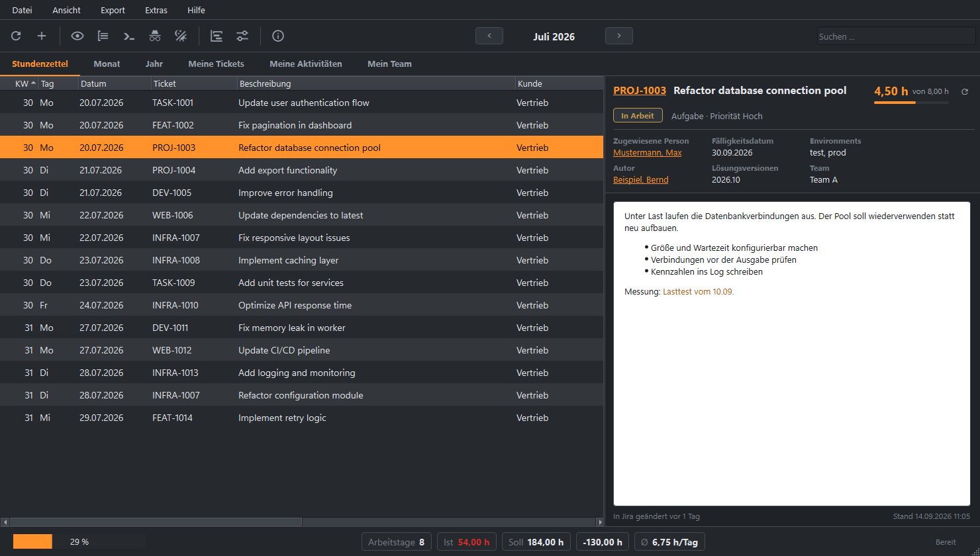The width and height of the screenshot is (980, 556).
Task: Select the TASK-1009 row
Action: [x=301, y=283]
